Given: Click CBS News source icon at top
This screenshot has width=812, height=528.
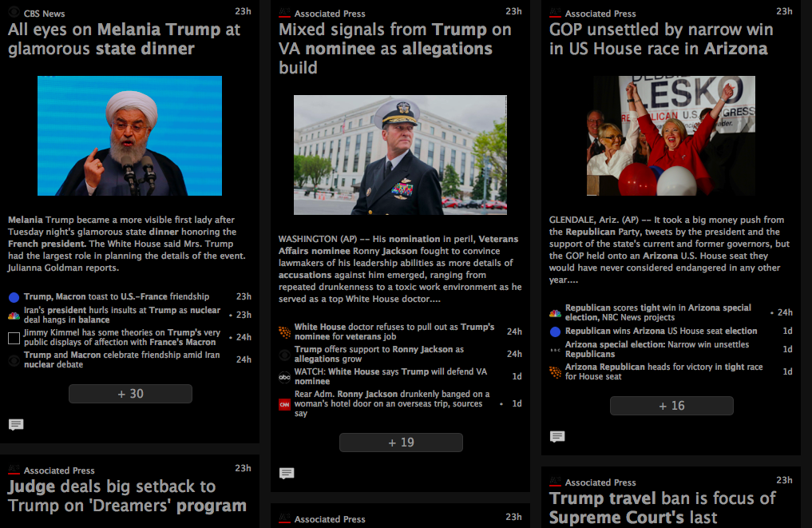Looking at the screenshot, I should (x=14, y=13).
